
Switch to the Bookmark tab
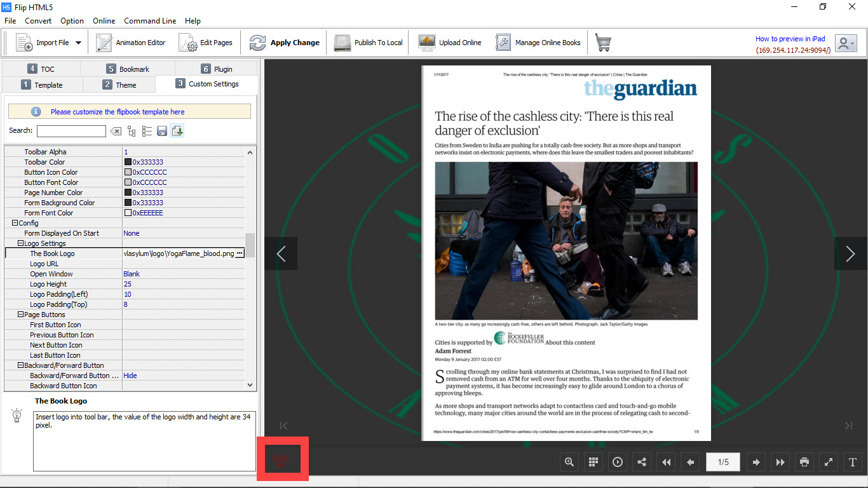click(128, 69)
